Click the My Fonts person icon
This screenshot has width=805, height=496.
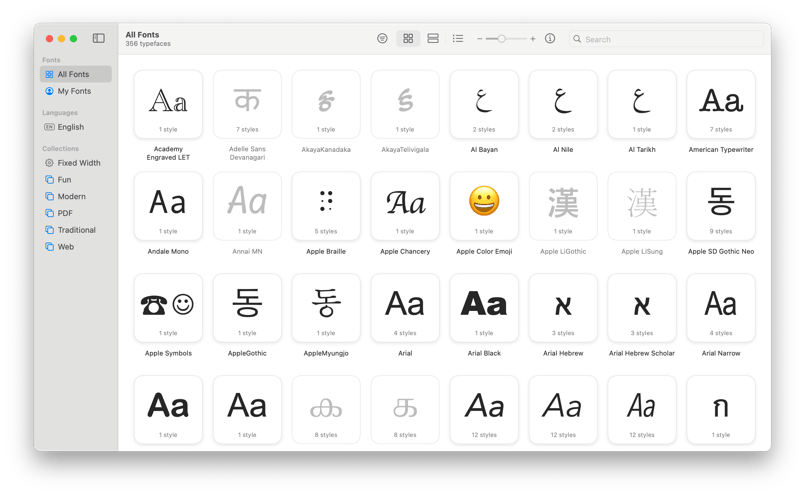click(x=49, y=91)
